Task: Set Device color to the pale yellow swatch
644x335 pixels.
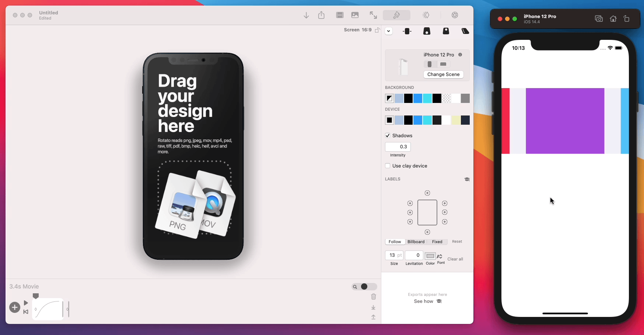Action: coord(456,120)
